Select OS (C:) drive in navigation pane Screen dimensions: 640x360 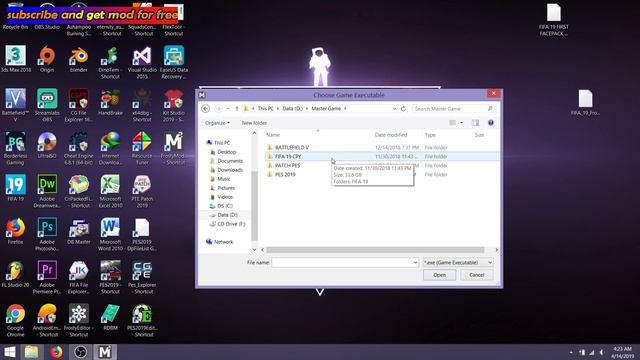tap(221, 206)
